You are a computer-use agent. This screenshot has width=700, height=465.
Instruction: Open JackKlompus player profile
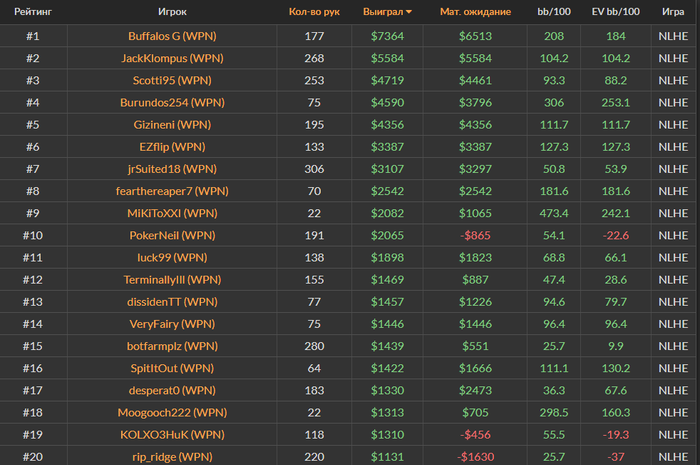(172, 58)
